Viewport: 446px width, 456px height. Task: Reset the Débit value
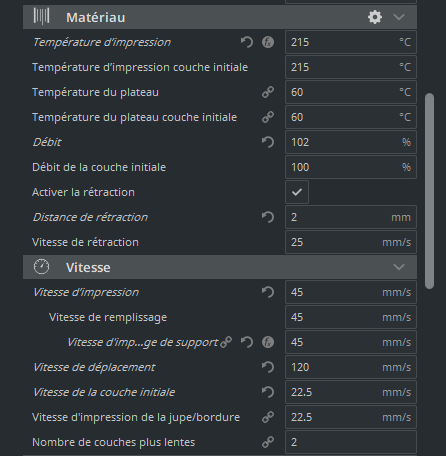[x=268, y=142]
